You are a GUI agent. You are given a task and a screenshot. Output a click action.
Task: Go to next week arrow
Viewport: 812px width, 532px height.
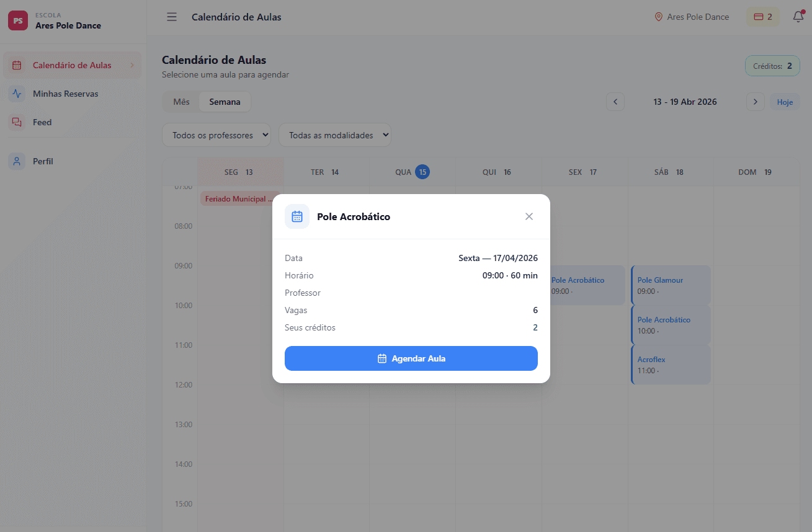755,102
